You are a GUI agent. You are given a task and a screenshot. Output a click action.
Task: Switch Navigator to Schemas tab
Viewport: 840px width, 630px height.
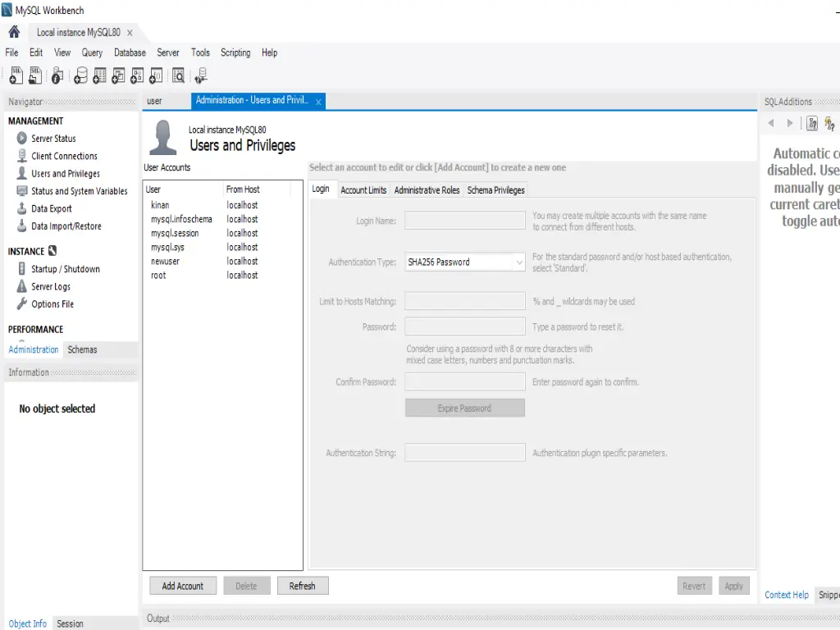pos(83,349)
